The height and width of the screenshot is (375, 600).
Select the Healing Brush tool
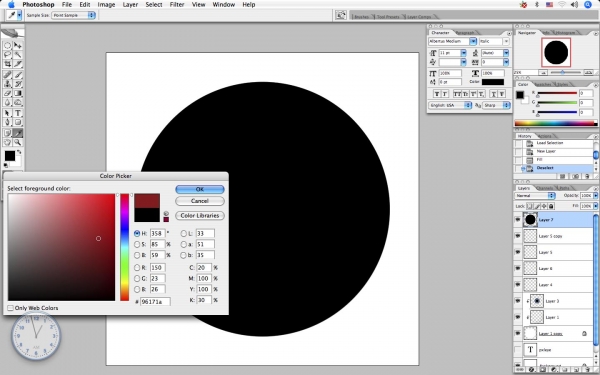click(x=7, y=75)
